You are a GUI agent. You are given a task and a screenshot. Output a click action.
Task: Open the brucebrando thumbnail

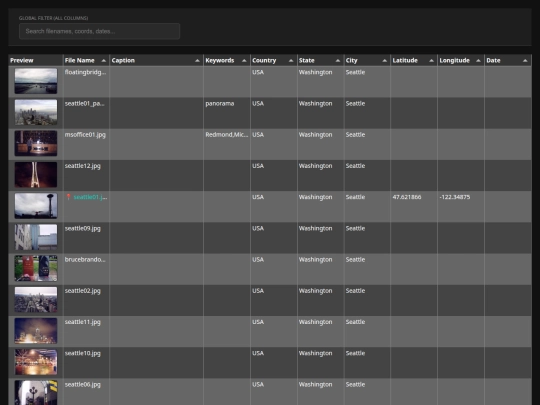tap(36, 268)
